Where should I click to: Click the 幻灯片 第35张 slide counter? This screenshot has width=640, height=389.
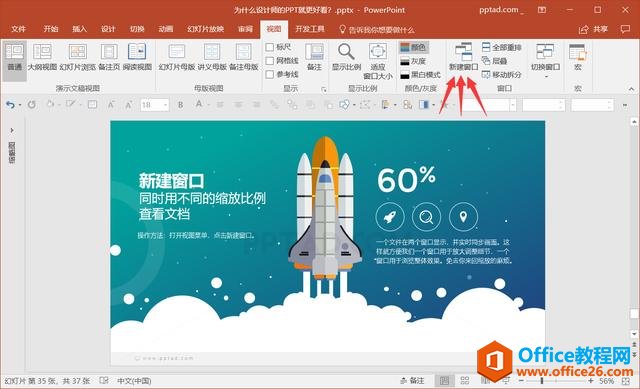coord(47,381)
